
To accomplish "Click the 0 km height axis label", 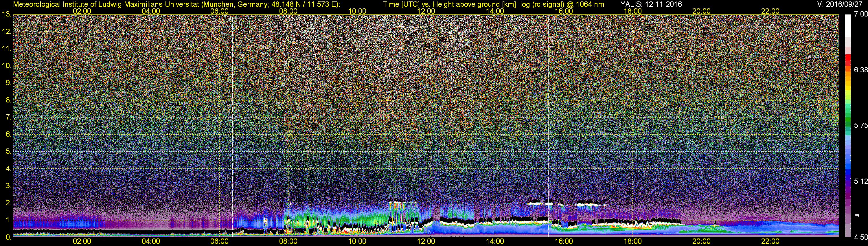I will 8,237.
